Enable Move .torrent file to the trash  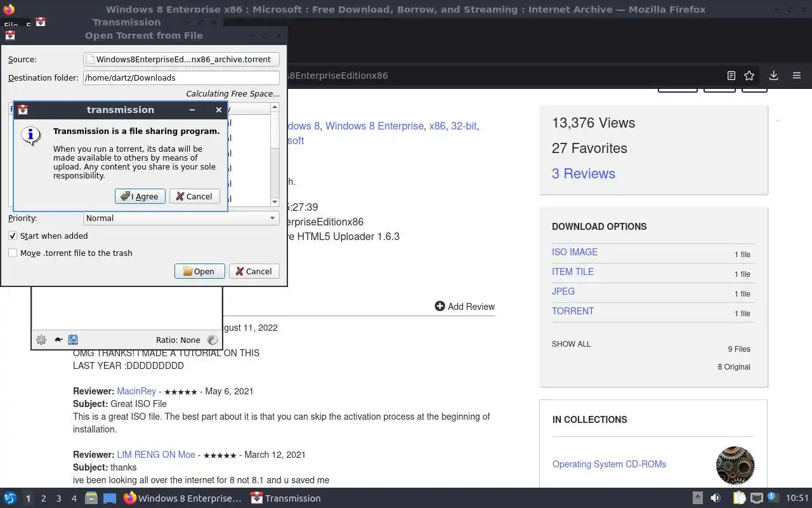pyautogui.click(x=13, y=253)
